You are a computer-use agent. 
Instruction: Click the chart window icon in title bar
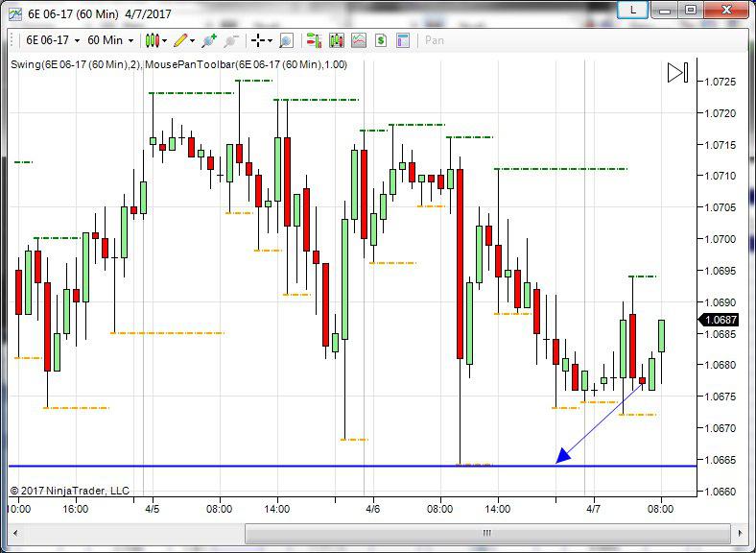tap(15, 14)
